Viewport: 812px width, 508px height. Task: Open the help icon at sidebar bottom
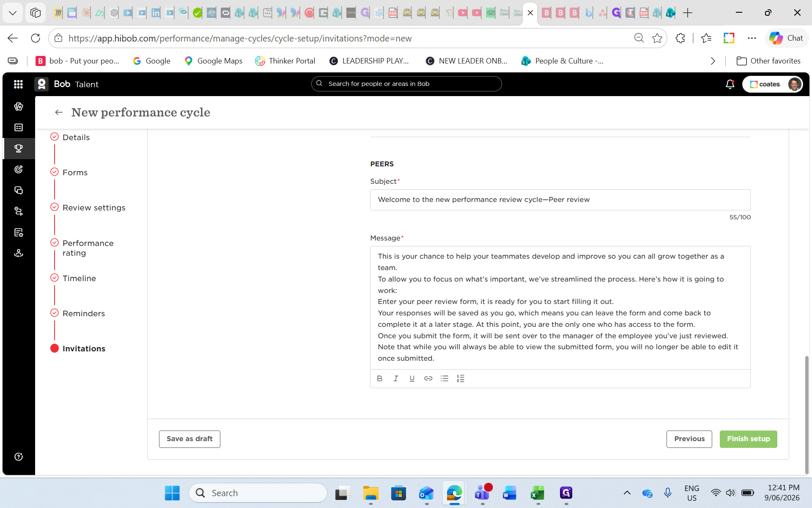(x=19, y=457)
